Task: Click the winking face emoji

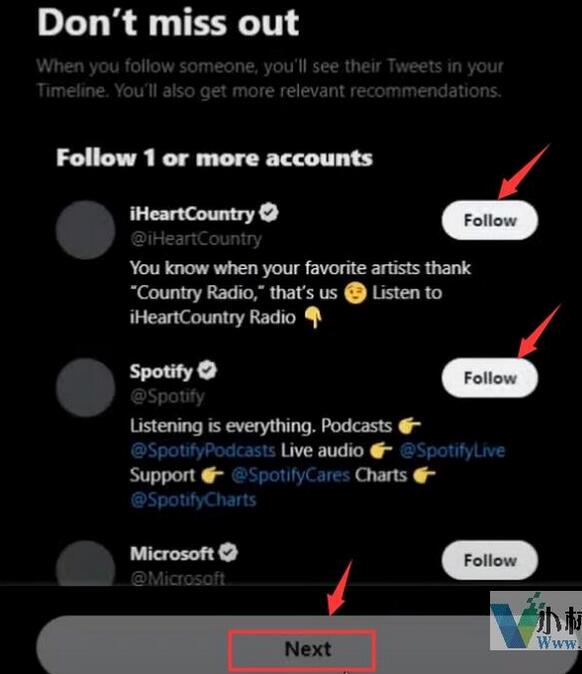Action: click(x=355, y=293)
